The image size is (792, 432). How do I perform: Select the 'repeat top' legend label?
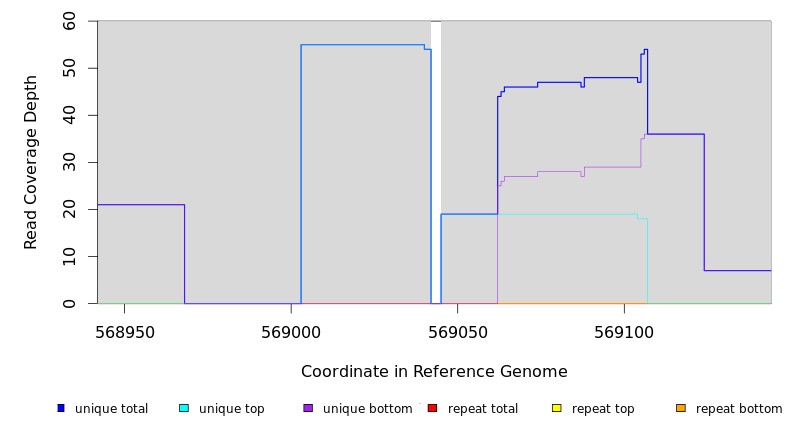pyautogui.click(x=603, y=409)
